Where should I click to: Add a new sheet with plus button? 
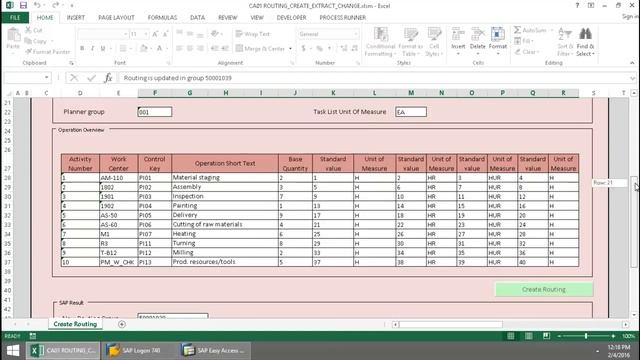pyautogui.click(x=122, y=324)
